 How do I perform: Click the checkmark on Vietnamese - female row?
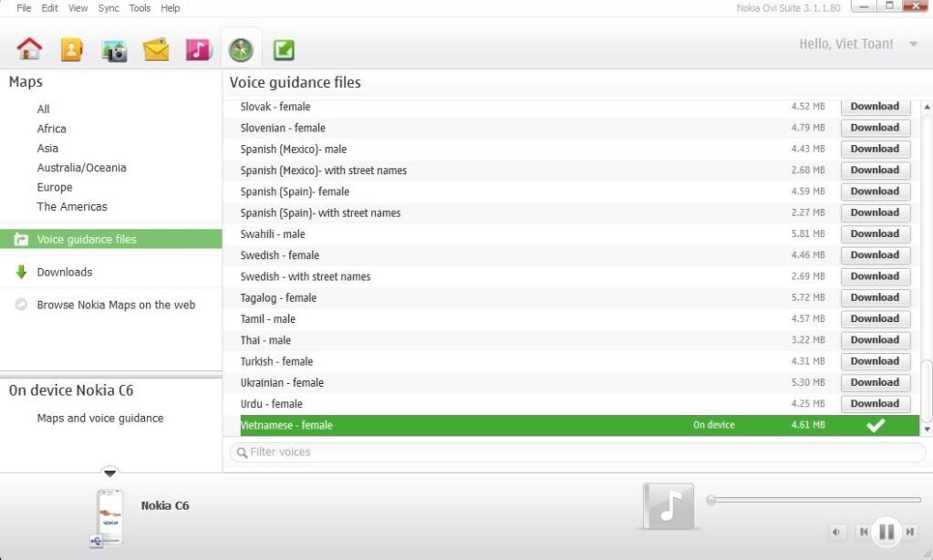point(876,425)
